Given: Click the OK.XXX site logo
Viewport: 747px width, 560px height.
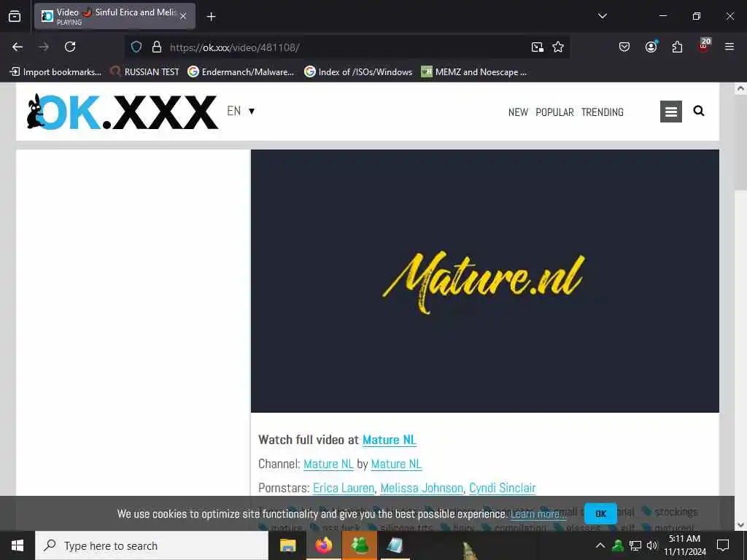Looking at the screenshot, I should [x=123, y=112].
